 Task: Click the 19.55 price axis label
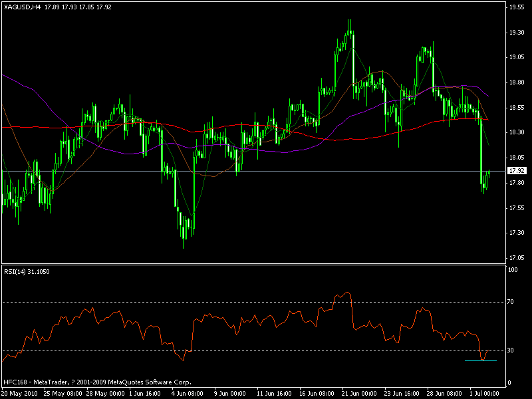coord(517,7)
